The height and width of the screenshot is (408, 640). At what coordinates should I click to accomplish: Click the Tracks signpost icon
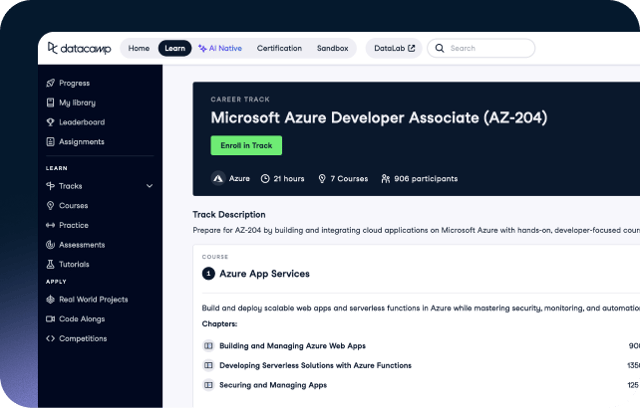pyautogui.click(x=50, y=186)
